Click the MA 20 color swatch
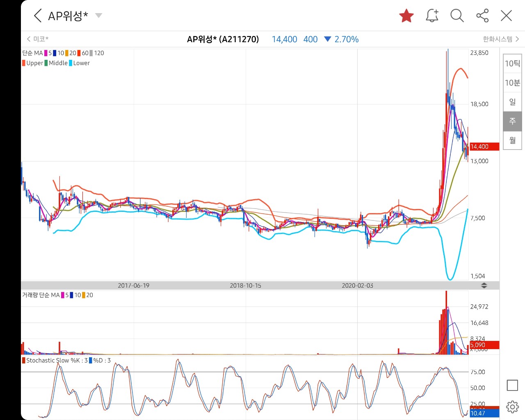 (67, 53)
